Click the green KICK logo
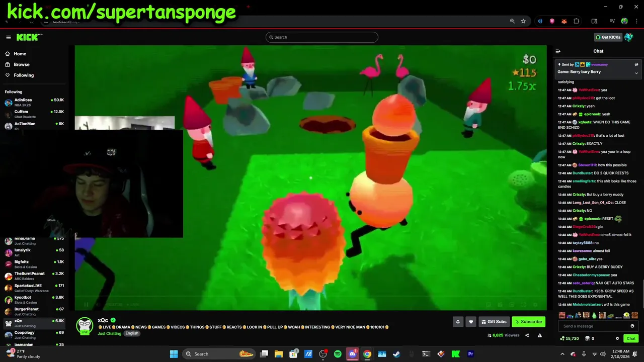This screenshot has width=644, height=362. (29, 37)
